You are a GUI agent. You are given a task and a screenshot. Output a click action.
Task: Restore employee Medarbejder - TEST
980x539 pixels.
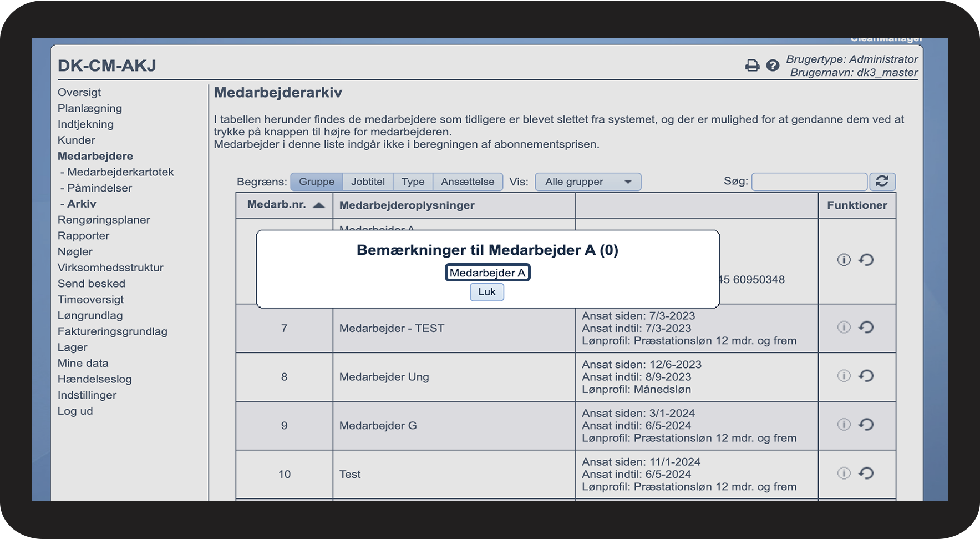coord(866,328)
